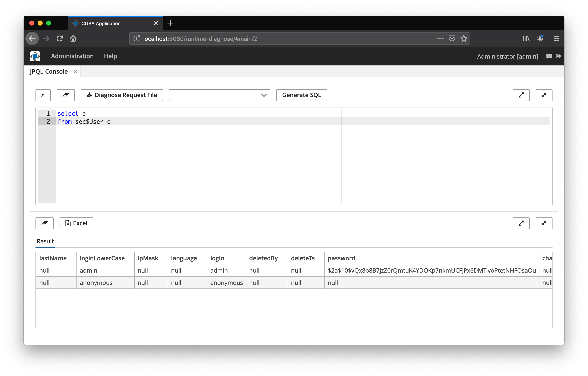
Task: Click the site information icon in address bar
Action: click(136, 39)
